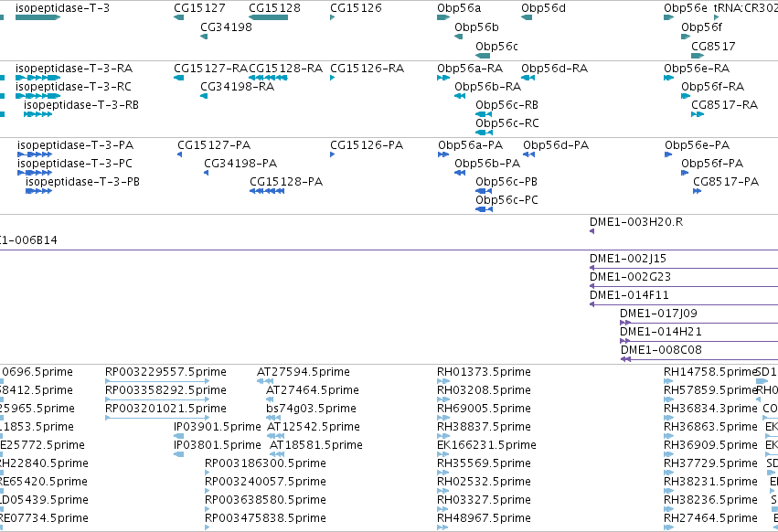
Task: Select EST RH14758.5prime
Action: (x=709, y=372)
